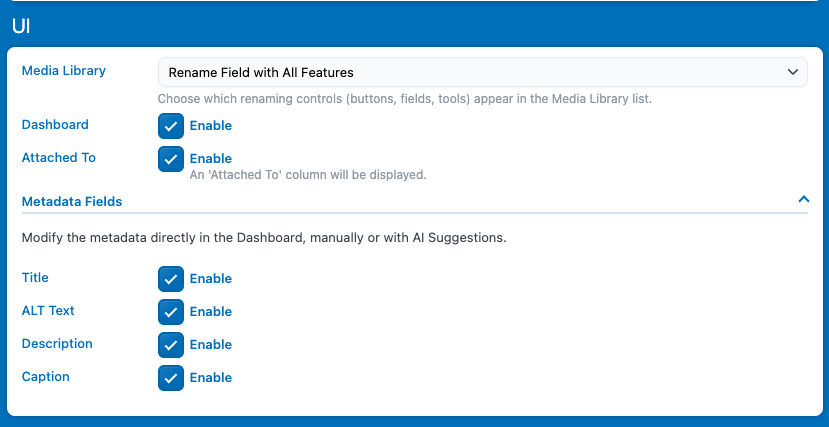Screen dimensions: 829x427
Task: Collapse the Metadata Fields section chevron
Action: (803, 200)
